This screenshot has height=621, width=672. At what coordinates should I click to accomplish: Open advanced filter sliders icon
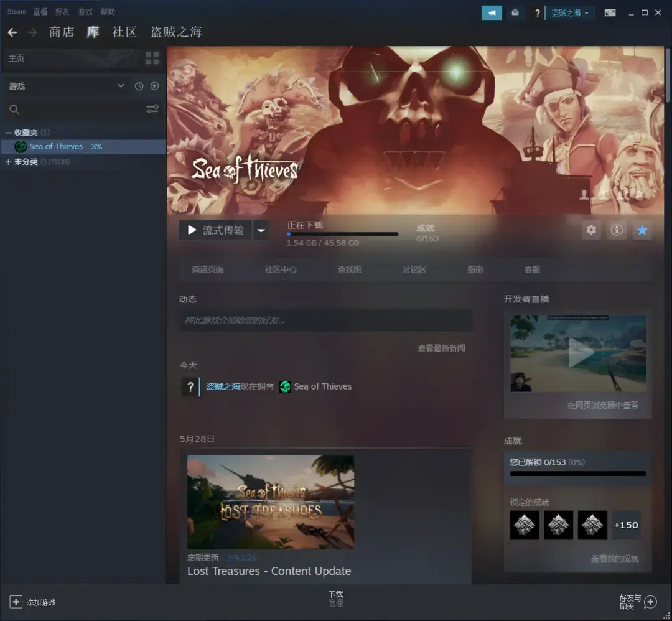coord(152,110)
